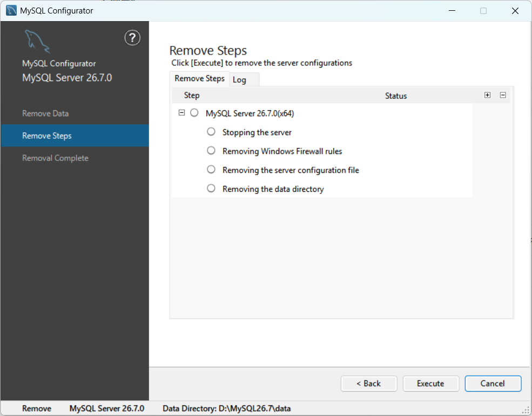
Task: Select 'Removing the data directory' step text
Action: 273,189
